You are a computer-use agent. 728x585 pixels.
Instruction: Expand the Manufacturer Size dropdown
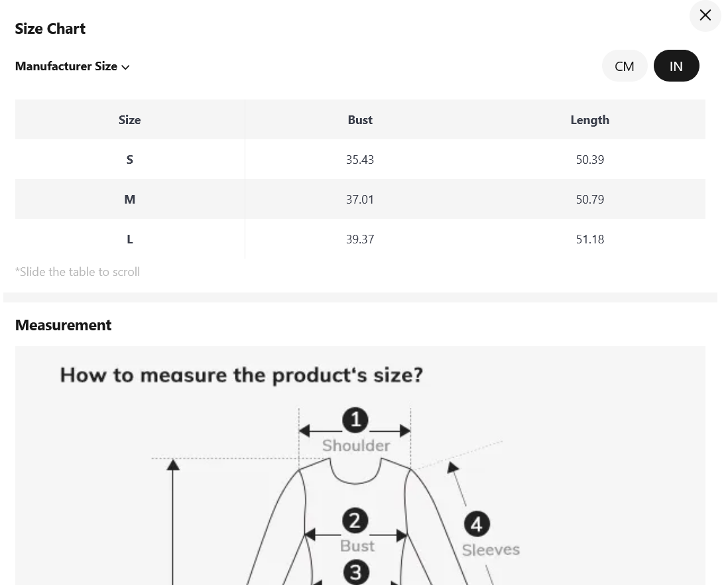pyautogui.click(x=72, y=66)
